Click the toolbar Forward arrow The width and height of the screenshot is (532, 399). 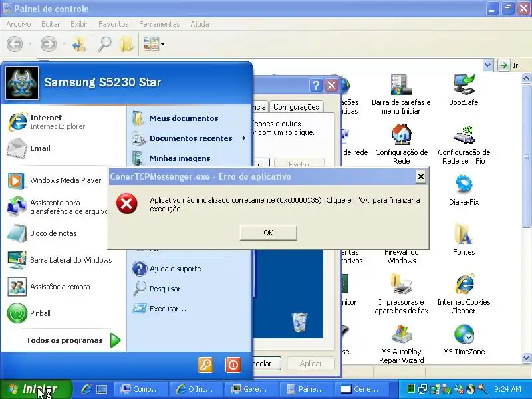coord(49,44)
